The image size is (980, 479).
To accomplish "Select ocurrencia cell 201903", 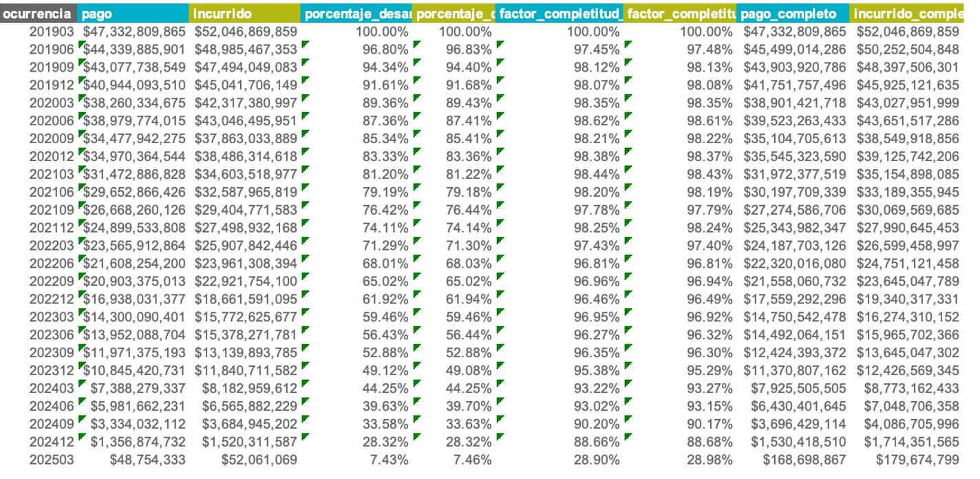I will point(51,32).
